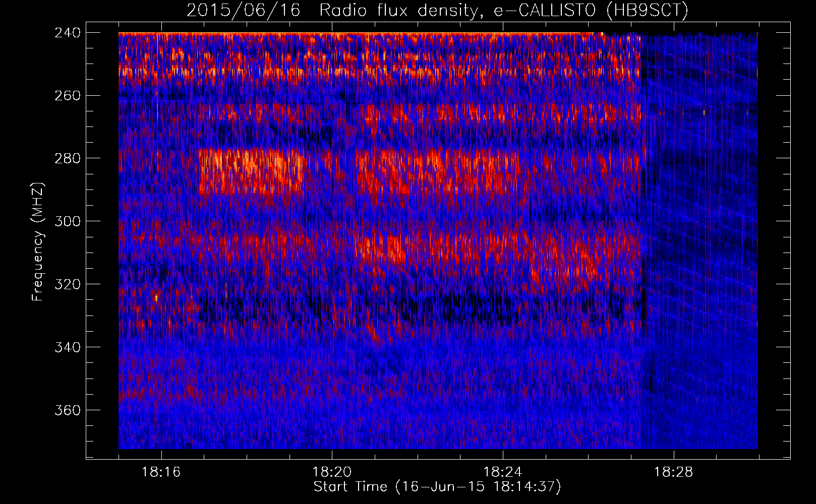This screenshot has width=816, height=504.
Task: Click the "Start Time (16-Jun-15 18:14:37)" axis label
Action: coord(437,487)
